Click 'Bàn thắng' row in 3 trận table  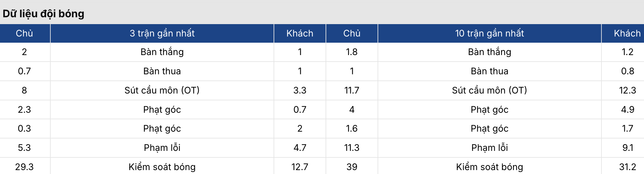(162, 52)
